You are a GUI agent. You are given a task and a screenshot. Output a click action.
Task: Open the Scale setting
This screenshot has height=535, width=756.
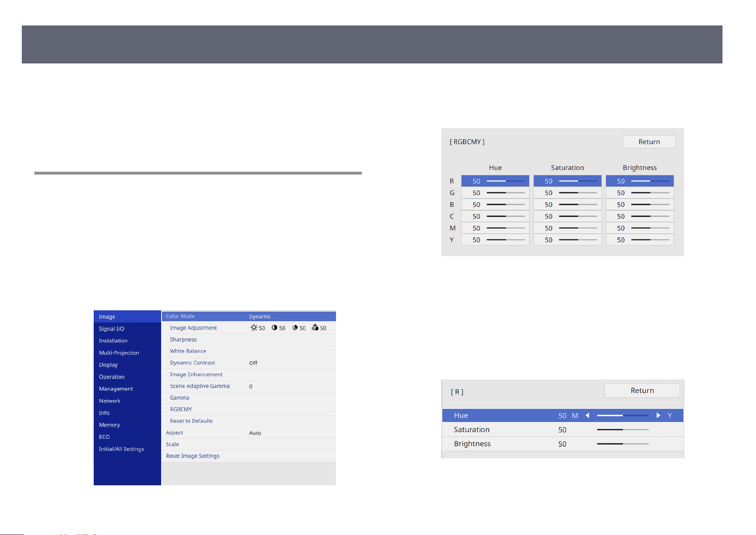(249, 444)
